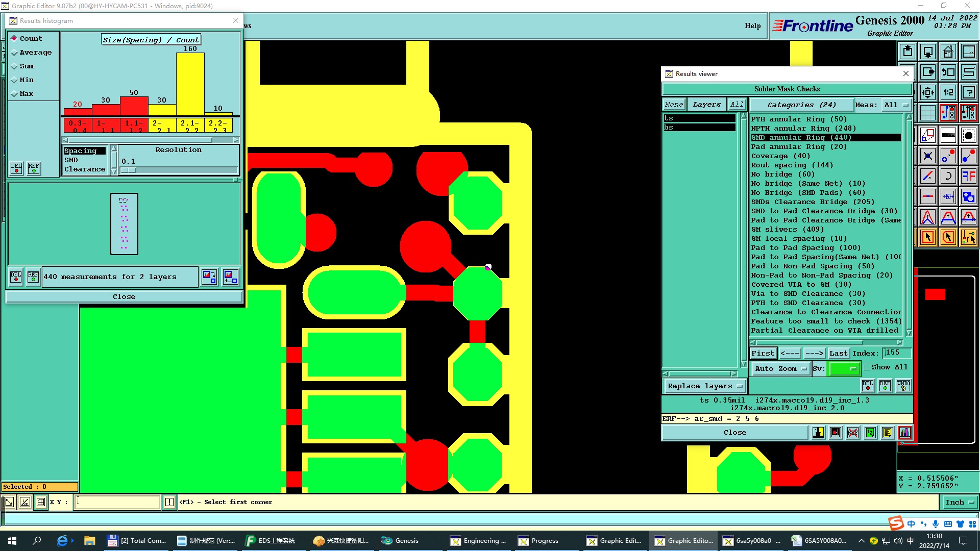Click the Last button
Viewport: 980px width, 551px height.
[838, 353]
